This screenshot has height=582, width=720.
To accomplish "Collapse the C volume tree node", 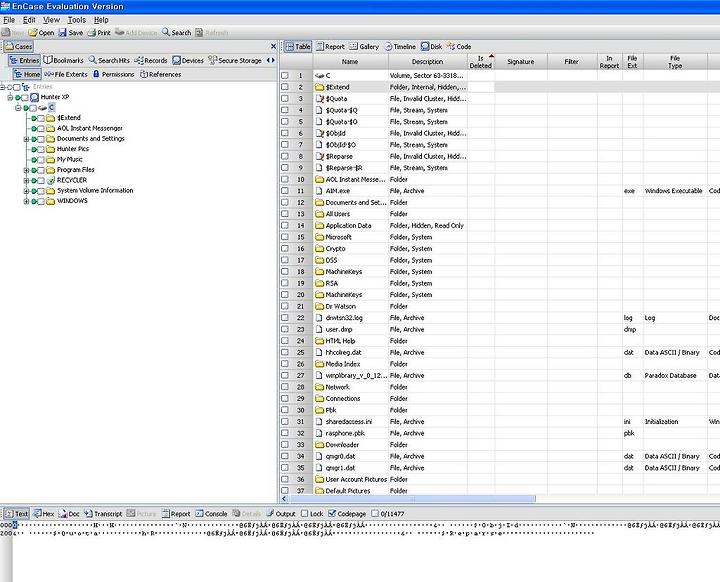I will (x=18, y=108).
